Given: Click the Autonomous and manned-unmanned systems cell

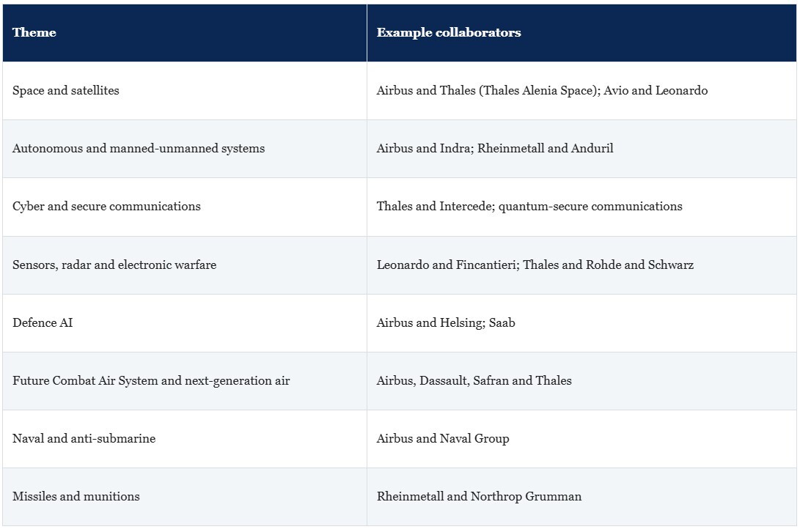Looking at the screenshot, I should (x=185, y=149).
